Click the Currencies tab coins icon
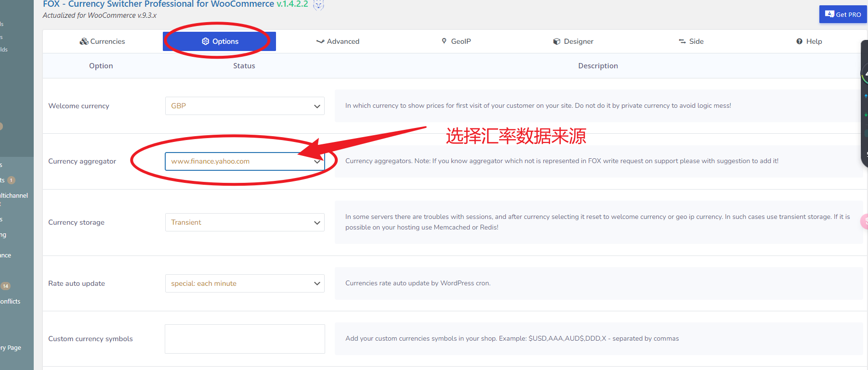 tap(84, 41)
